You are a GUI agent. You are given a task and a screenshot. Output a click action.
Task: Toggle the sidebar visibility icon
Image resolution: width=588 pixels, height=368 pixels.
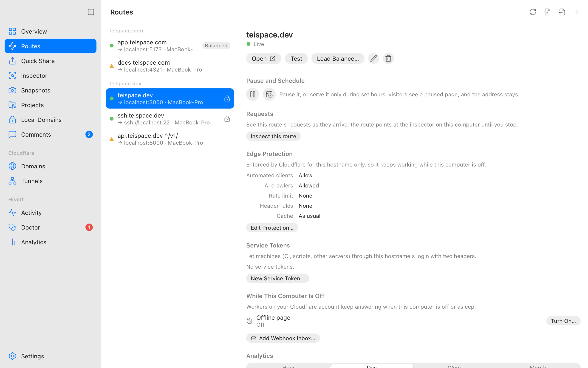[x=91, y=12]
